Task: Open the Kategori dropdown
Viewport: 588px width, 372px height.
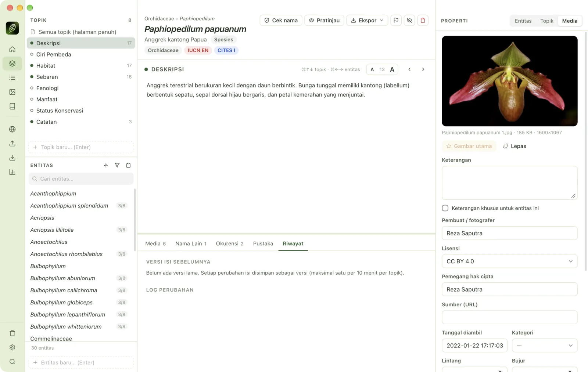Action: click(x=544, y=346)
